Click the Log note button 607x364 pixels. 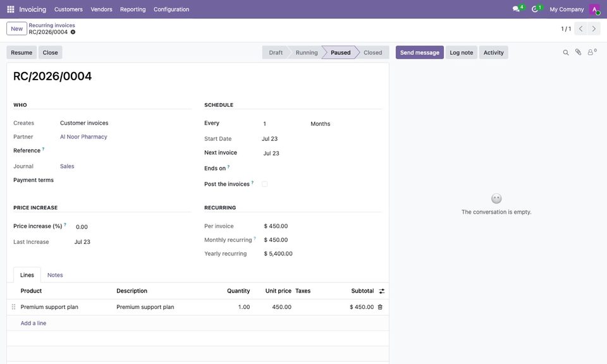(x=462, y=52)
